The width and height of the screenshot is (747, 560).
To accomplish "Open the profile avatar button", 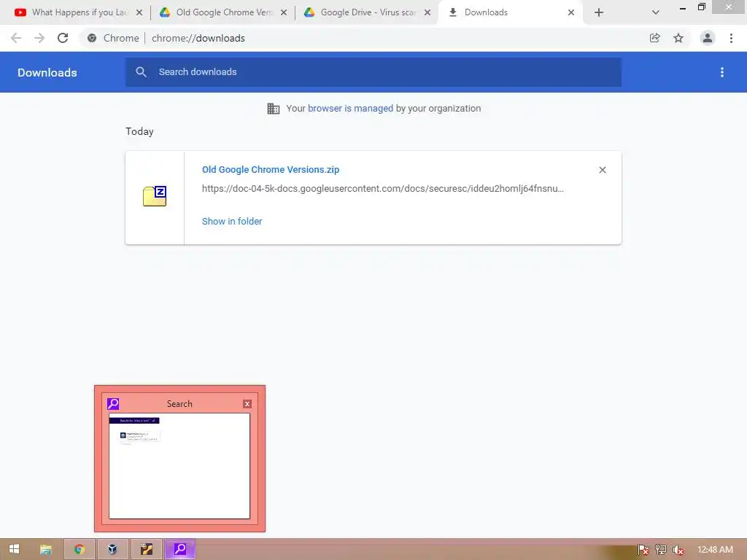I will (x=708, y=38).
